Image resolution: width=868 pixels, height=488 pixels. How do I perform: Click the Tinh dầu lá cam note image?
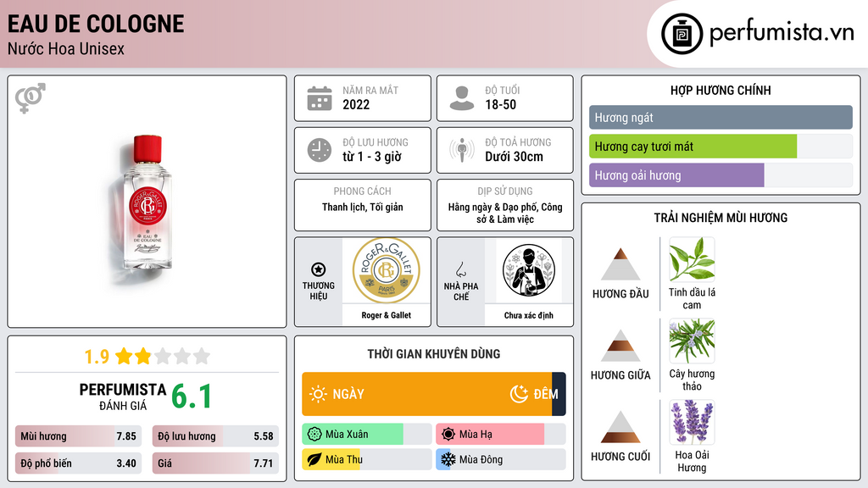coord(692,259)
